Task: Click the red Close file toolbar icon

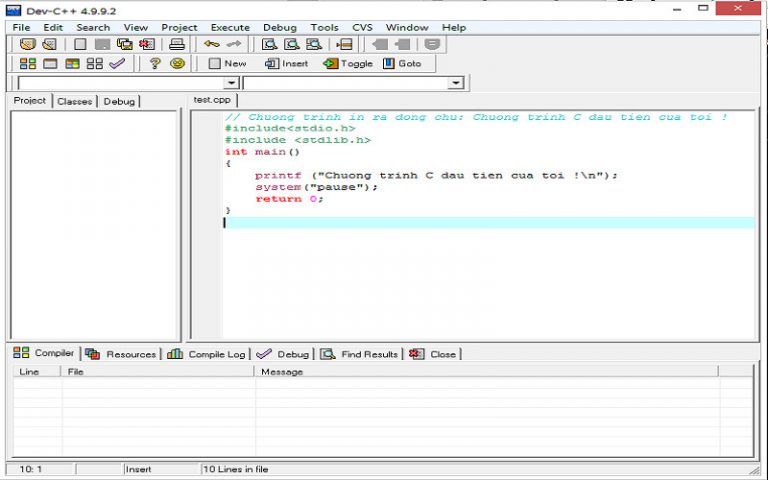Action: [147, 44]
